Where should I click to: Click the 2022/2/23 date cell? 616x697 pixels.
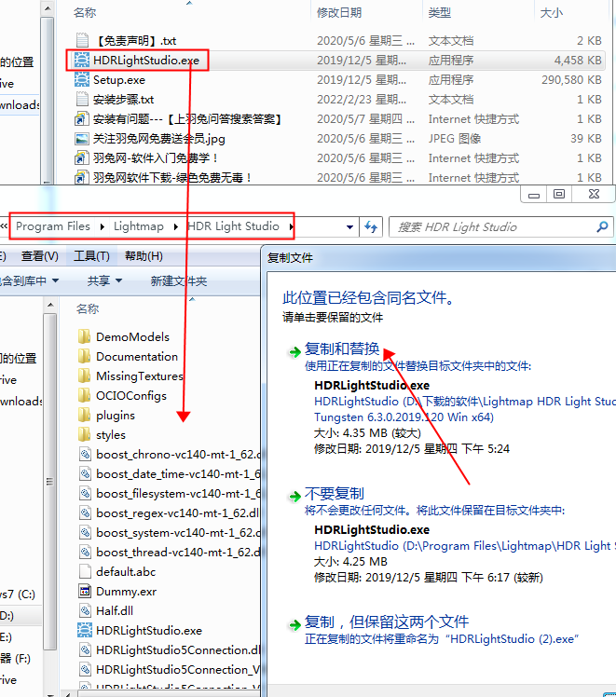tap(362, 99)
